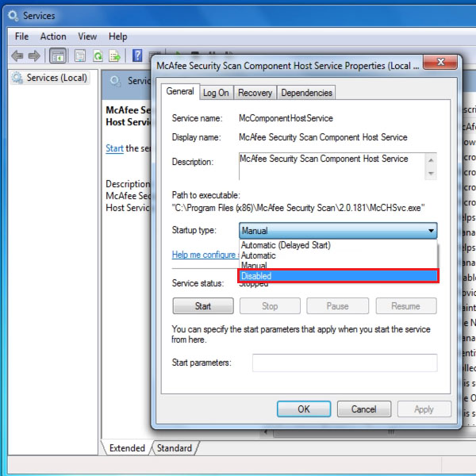Choose the Automatic startup option
The image size is (476, 476).
pyautogui.click(x=338, y=255)
